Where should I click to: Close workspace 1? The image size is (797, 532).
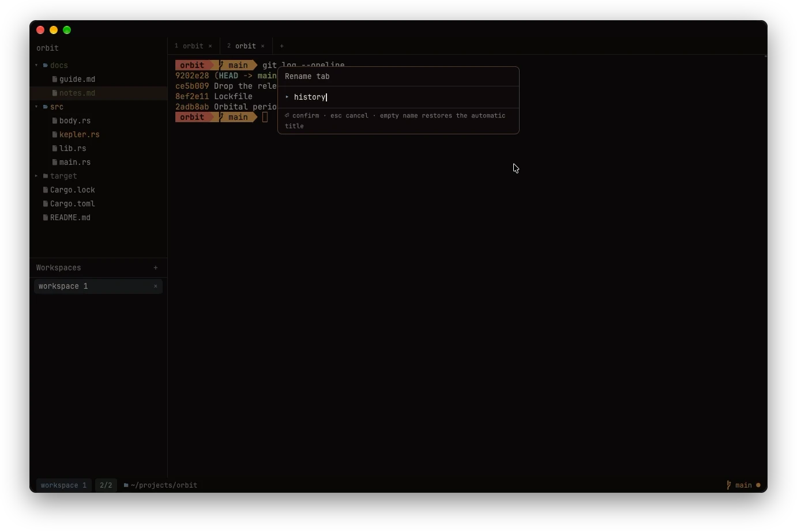click(155, 286)
